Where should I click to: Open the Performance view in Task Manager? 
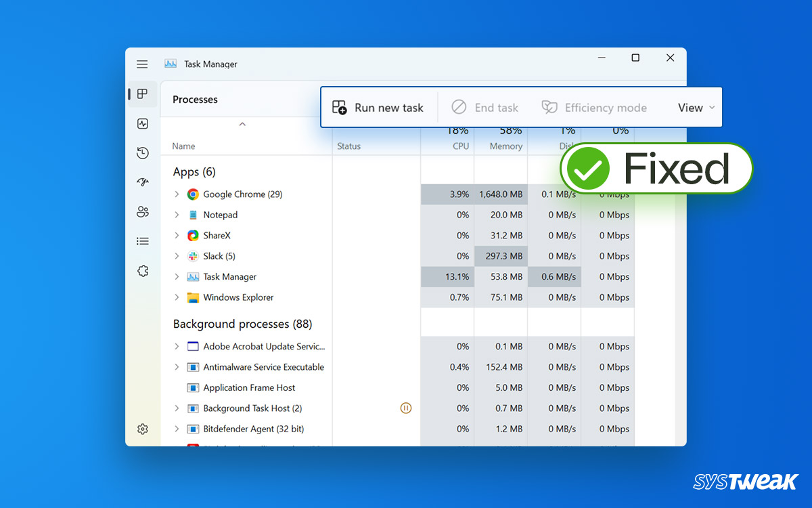coord(142,124)
